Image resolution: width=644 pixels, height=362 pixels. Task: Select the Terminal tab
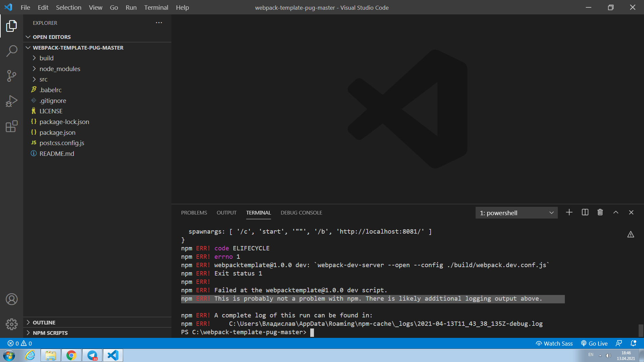click(x=258, y=213)
